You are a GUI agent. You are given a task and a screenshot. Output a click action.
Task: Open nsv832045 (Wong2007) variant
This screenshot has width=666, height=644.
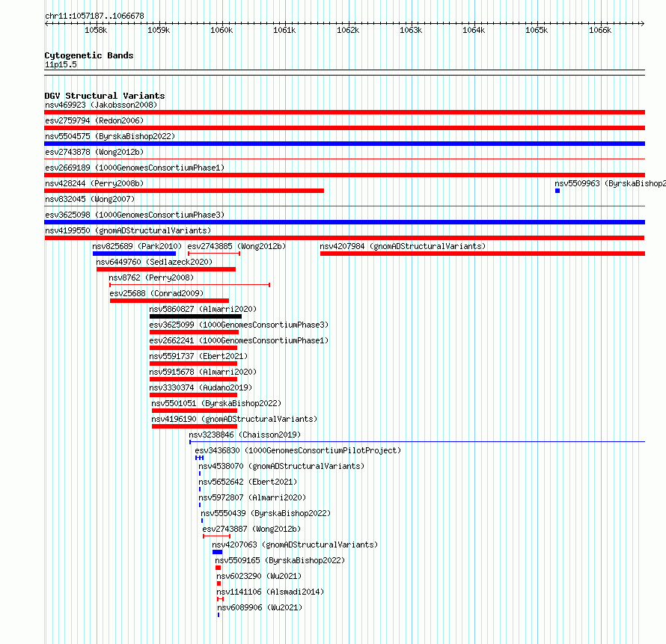[x=90, y=199]
